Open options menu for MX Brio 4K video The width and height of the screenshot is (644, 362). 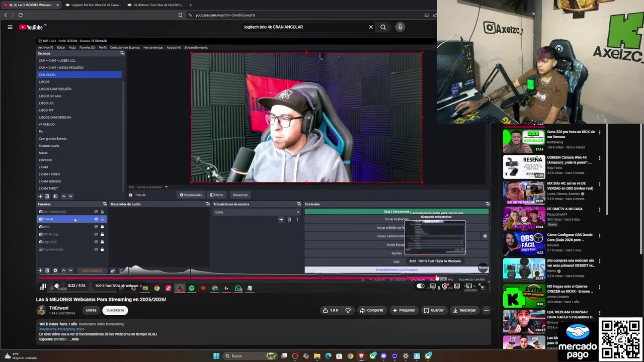[599, 184]
